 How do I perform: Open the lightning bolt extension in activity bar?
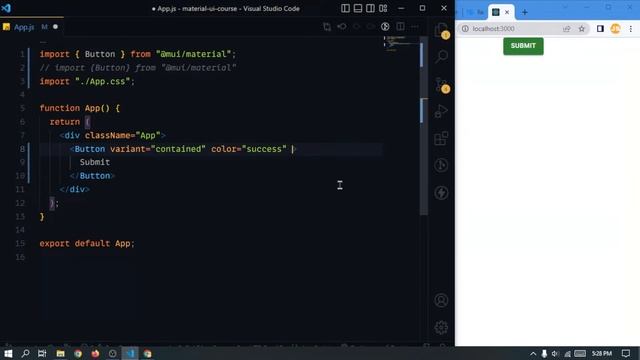[441, 193]
